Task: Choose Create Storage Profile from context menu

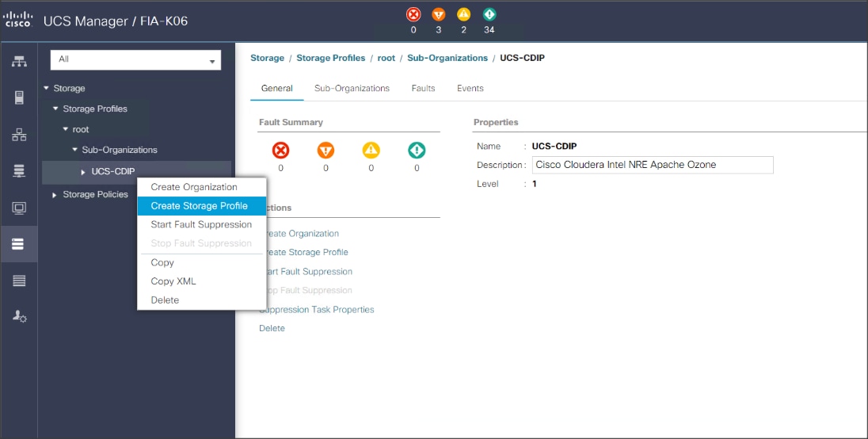Action: pyautogui.click(x=201, y=206)
